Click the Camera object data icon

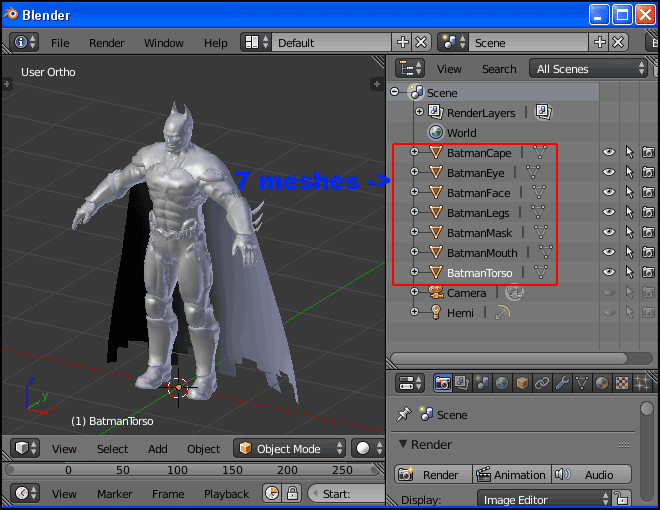click(x=514, y=292)
